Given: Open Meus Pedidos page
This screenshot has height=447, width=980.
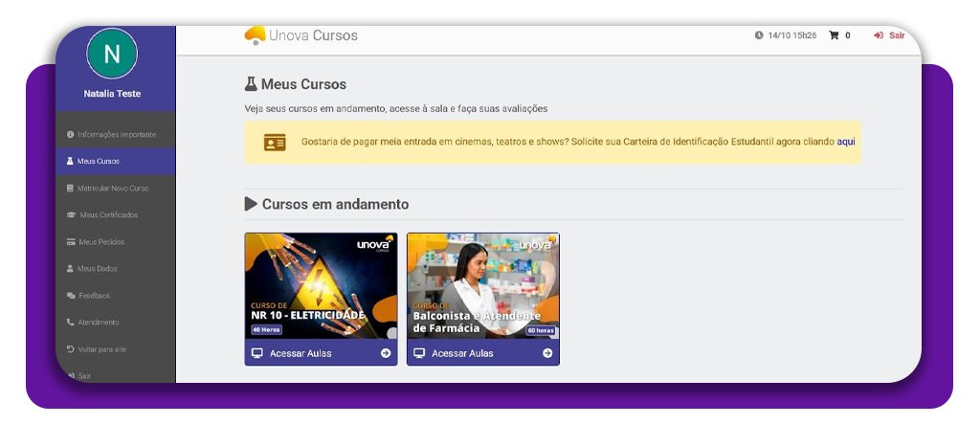Looking at the screenshot, I should (116, 242).
